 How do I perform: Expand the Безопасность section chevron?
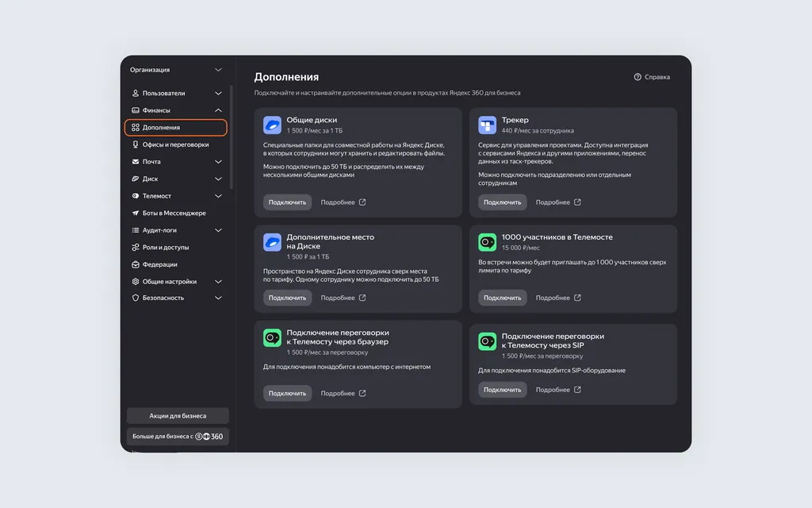click(218, 298)
